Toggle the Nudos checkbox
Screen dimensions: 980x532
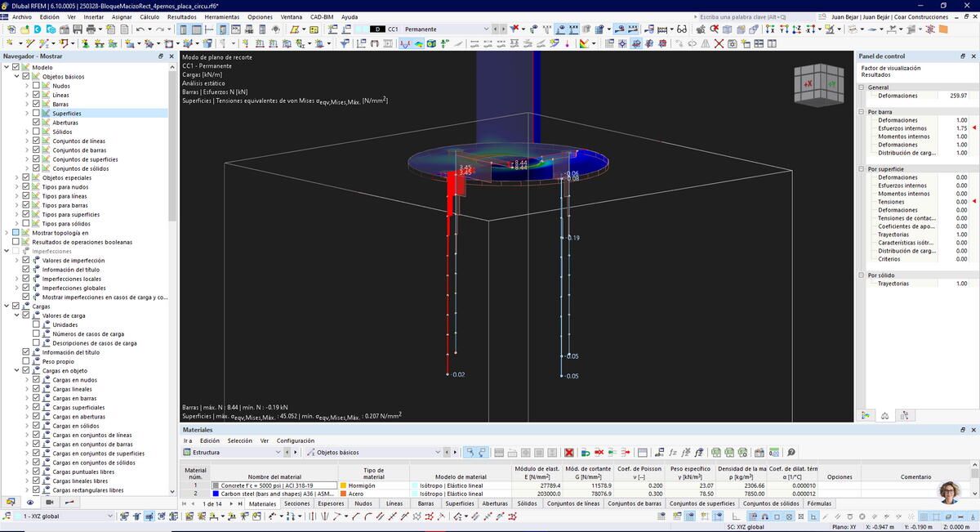click(36, 86)
